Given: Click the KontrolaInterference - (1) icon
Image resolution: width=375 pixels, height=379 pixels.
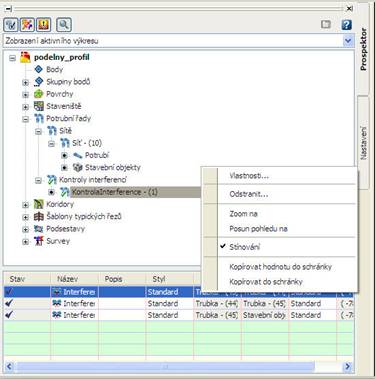Looking at the screenshot, I should [65, 192].
